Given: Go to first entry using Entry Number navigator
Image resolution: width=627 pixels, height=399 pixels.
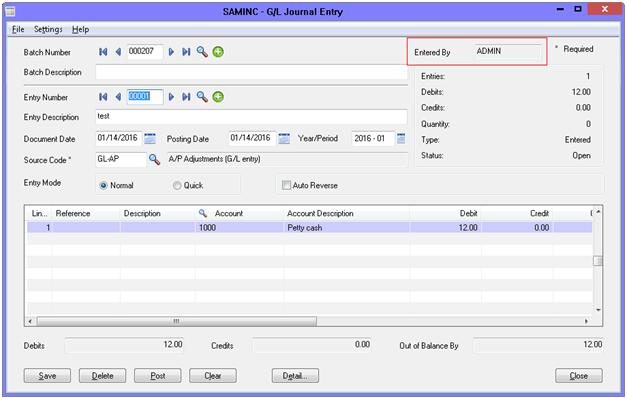Looking at the screenshot, I should click(x=103, y=97).
